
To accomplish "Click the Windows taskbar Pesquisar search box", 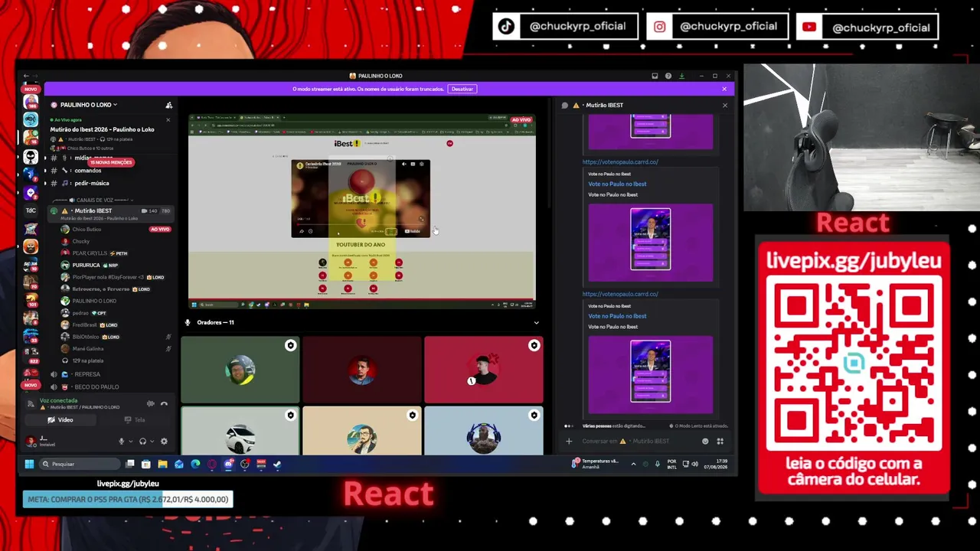I will pos(80,464).
